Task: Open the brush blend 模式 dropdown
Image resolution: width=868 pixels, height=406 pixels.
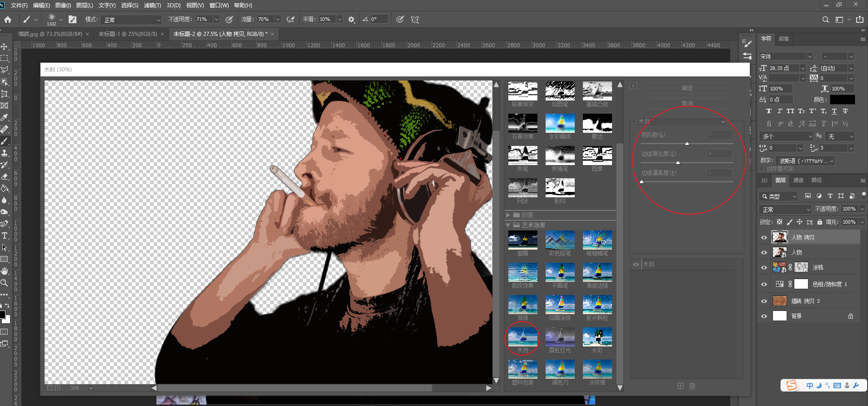Action: click(x=132, y=20)
